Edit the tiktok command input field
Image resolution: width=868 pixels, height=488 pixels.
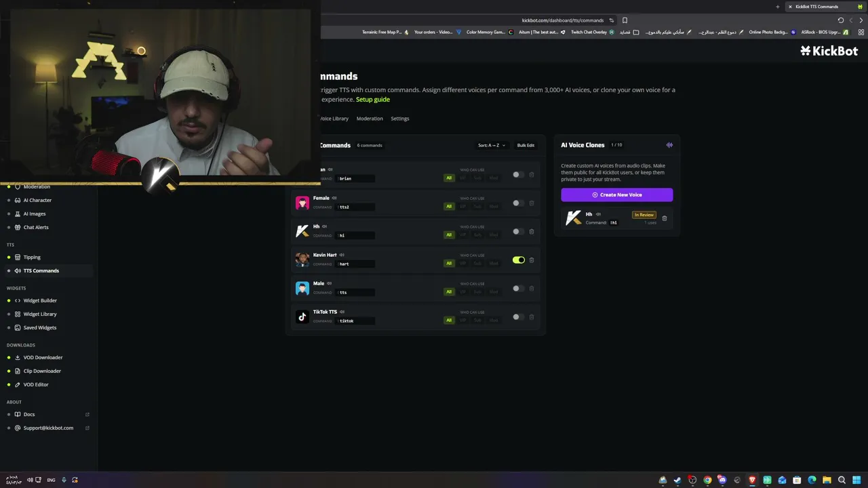pos(356,321)
